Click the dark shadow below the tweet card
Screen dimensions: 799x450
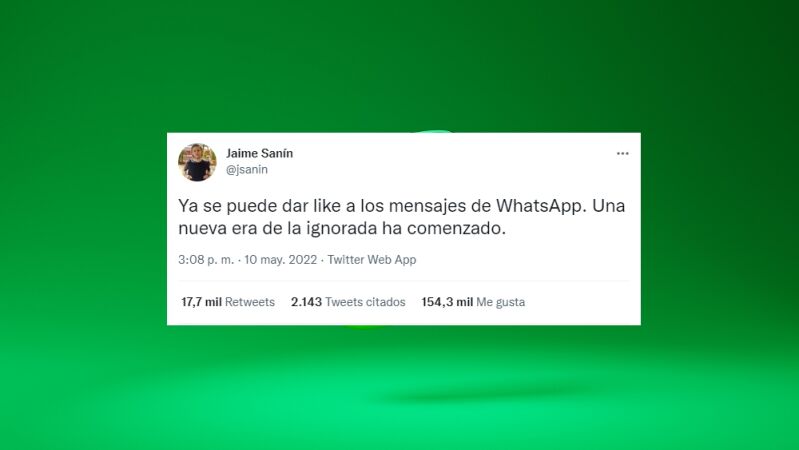point(484,395)
